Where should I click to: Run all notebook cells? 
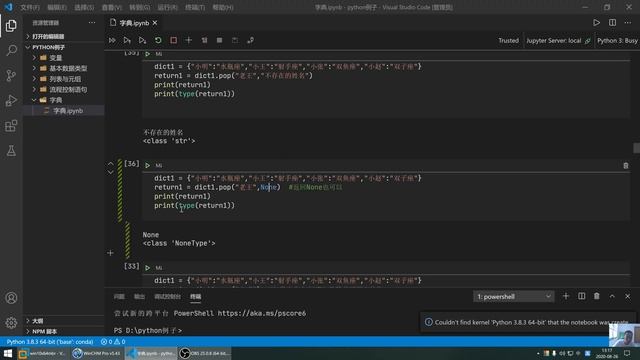112,40
